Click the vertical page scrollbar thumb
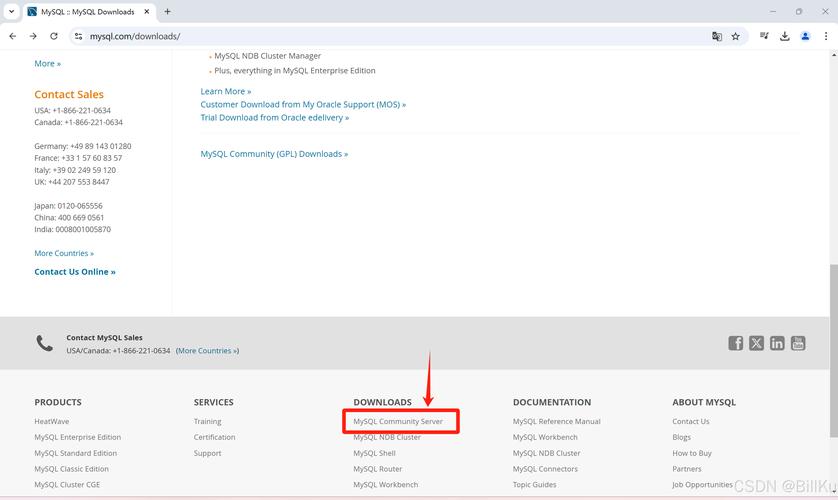This screenshot has height=500, width=838. coord(834,350)
